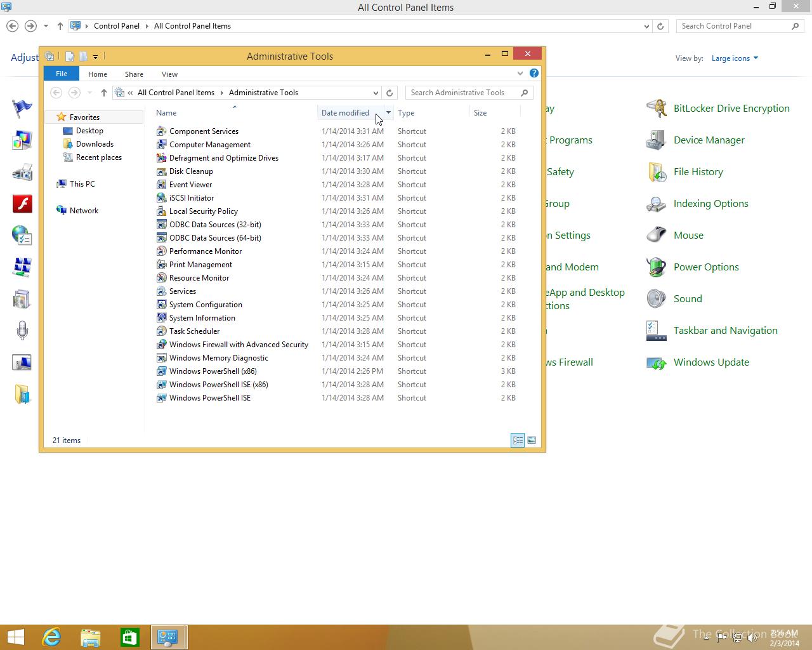Click the Performance Monitor shortcut icon
This screenshot has height=650, width=812.
[x=162, y=251]
